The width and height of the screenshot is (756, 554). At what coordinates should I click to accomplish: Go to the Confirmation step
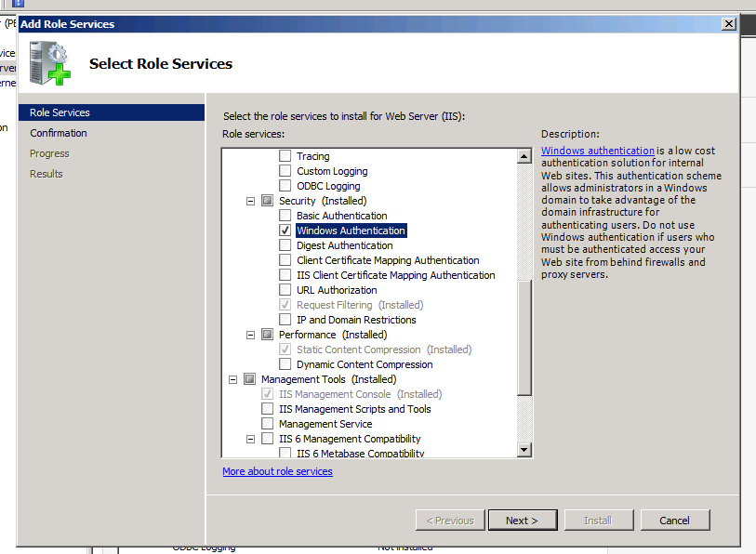click(59, 133)
